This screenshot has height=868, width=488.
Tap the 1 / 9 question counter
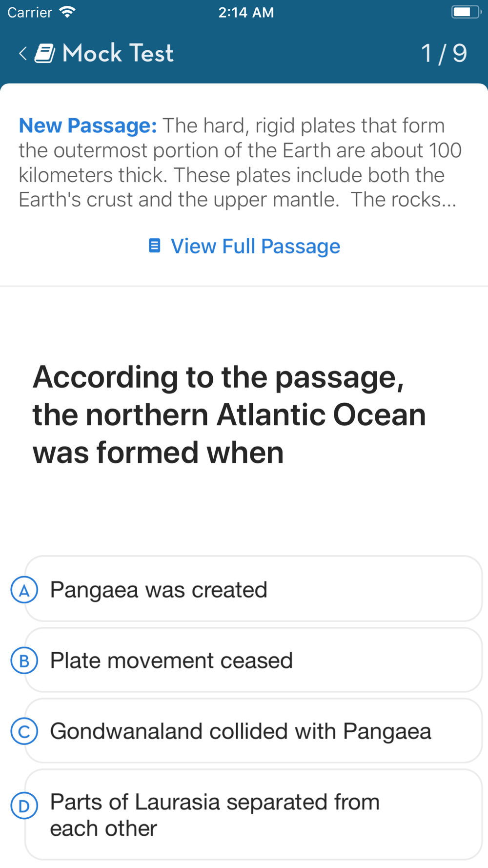click(x=444, y=53)
